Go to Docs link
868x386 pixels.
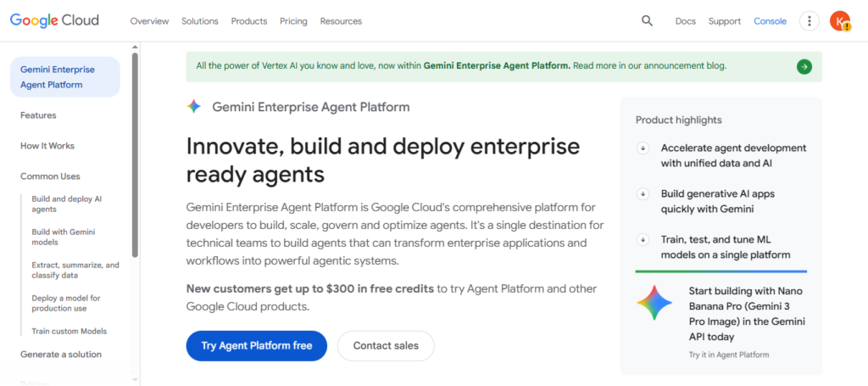[685, 21]
